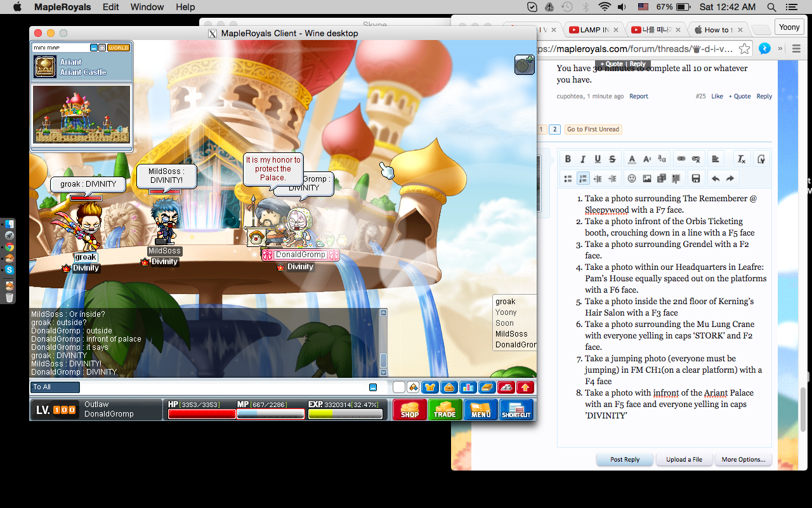Screen dimensions: 812x508
Task: Click Reply link on post #25
Action: [x=764, y=97]
